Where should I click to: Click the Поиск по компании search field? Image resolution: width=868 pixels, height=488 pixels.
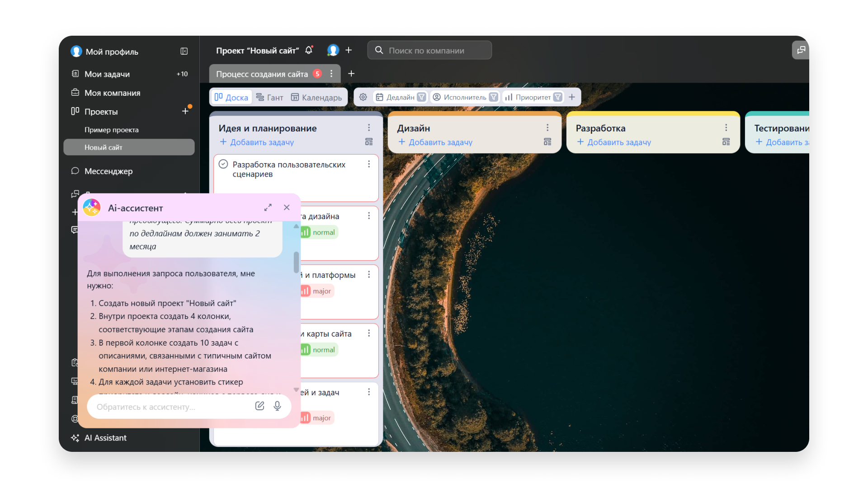pos(429,50)
